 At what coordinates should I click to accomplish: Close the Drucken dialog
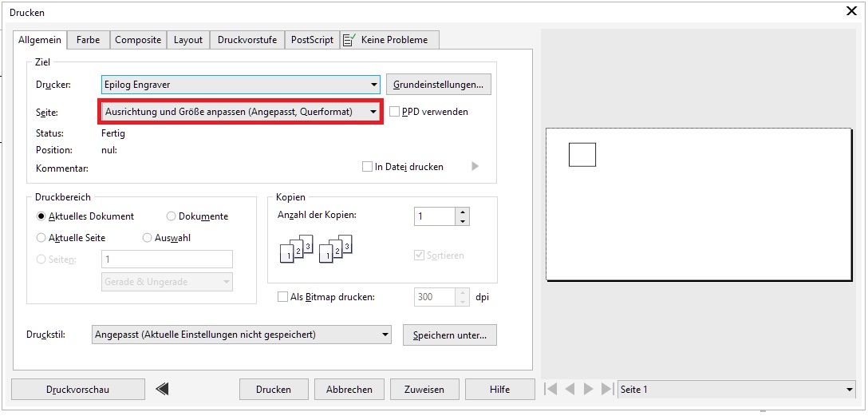point(852,11)
